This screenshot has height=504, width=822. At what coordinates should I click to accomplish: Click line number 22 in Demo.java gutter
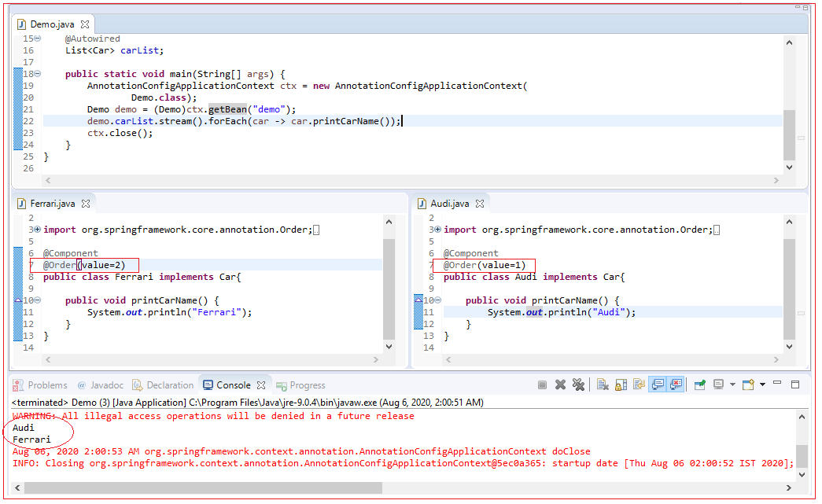pyautogui.click(x=28, y=121)
